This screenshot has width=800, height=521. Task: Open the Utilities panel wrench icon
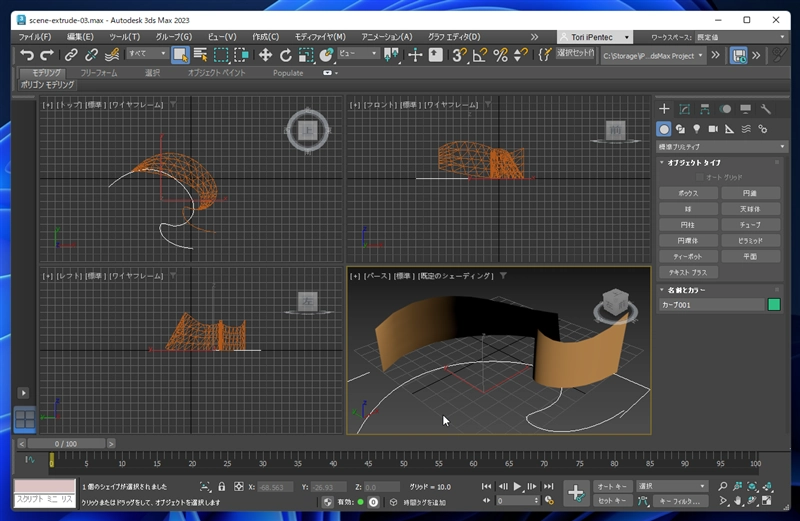[765, 109]
